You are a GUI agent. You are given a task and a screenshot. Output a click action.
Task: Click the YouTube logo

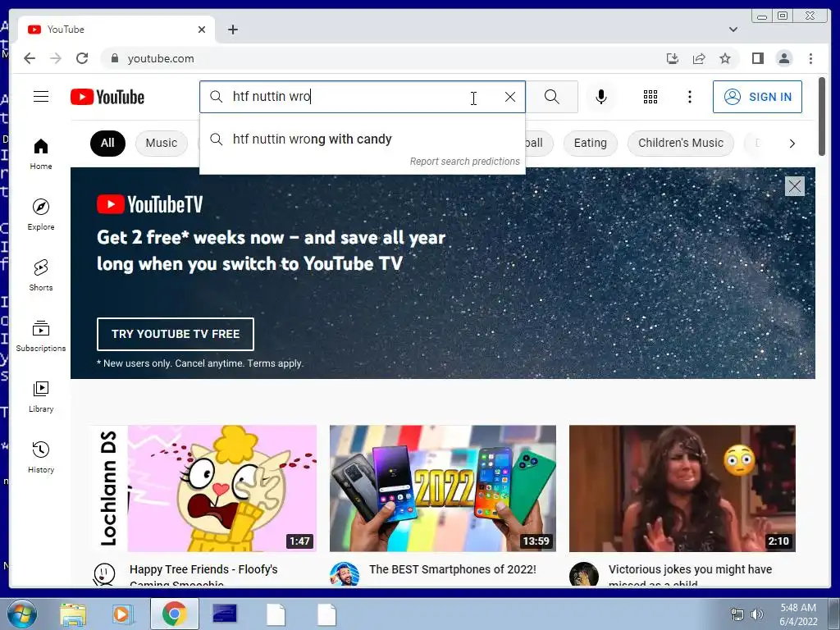107,97
